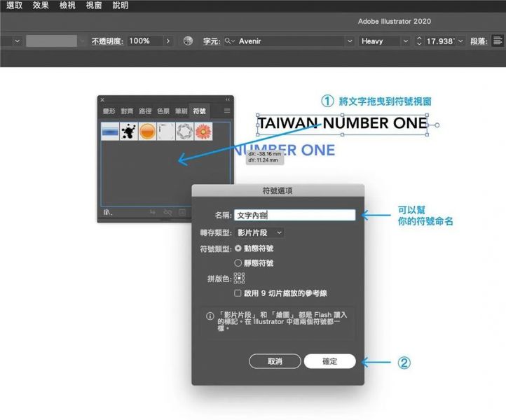Open the Symbols panel hamburger menu
Image resolution: width=506 pixels, height=420 pixels.
pyautogui.click(x=226, y=111)
